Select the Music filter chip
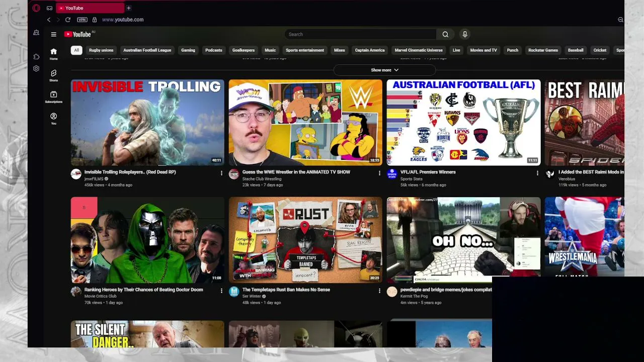Viewport: 644px width, 362px height. (x=270, y=50)
